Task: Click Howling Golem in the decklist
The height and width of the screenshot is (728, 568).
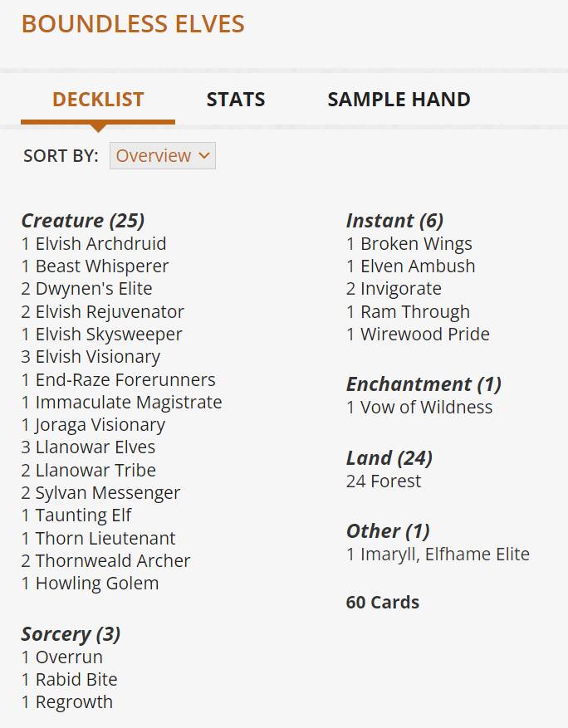Action: (97, 584)
